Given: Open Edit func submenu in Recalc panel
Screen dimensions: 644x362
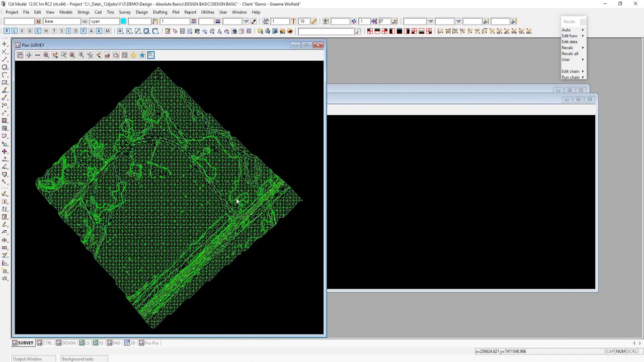Looking at the screenshot, I should [573, 36].
